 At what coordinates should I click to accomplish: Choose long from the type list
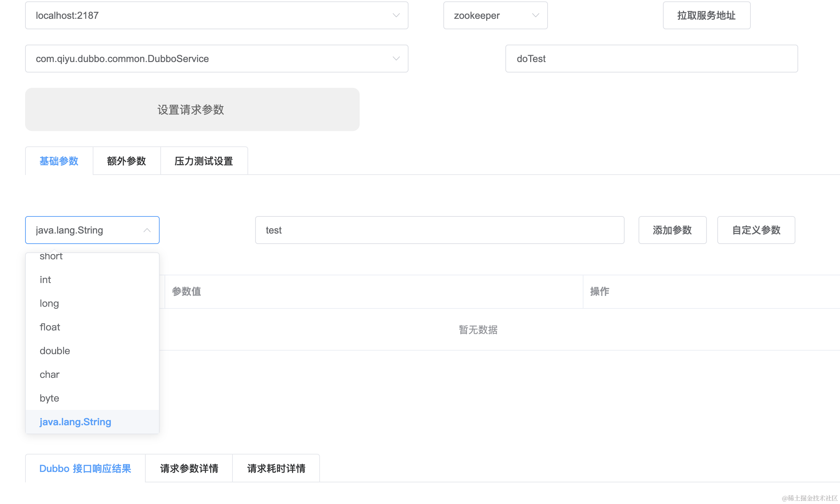[49, 304]
